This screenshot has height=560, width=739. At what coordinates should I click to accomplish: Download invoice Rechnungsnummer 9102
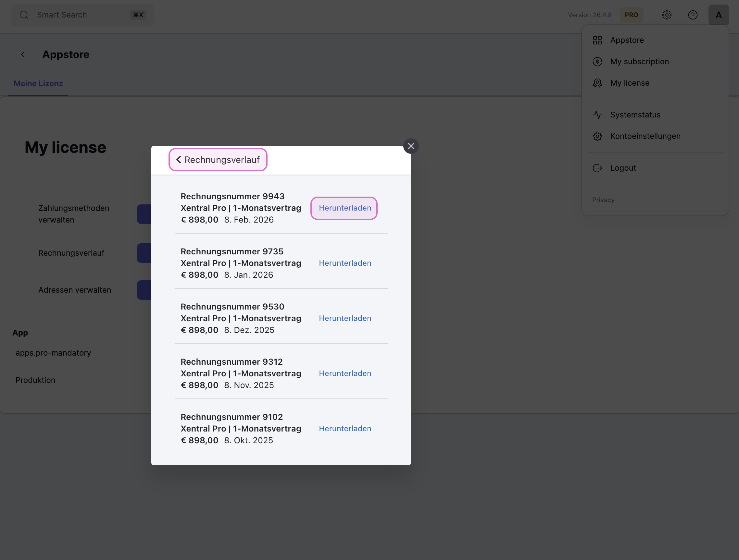345,428
